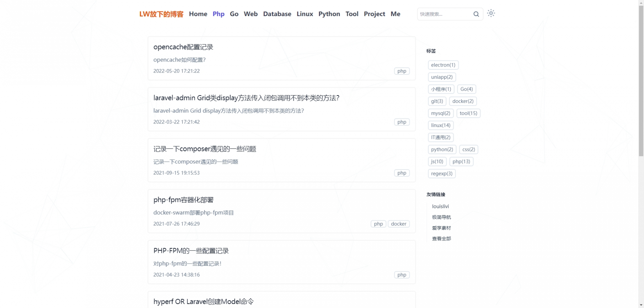
Task: Click the 2021-09-15 19:15:53 timestamp
Action: coord(176,173)
